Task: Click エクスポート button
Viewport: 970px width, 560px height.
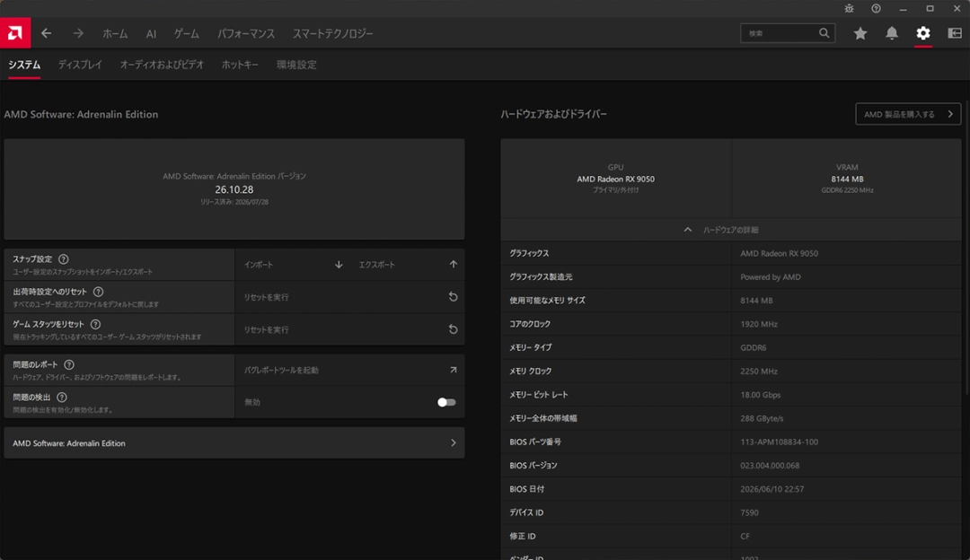Action: pos(407,265)
